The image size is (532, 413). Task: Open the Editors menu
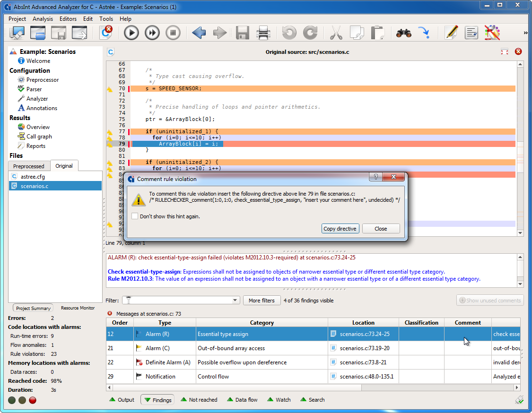pos(68,18)
